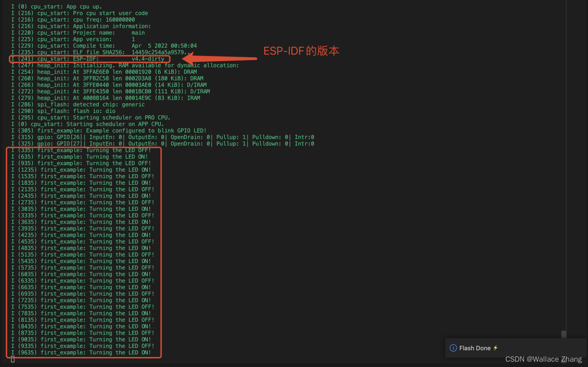
Task: Select the heap_init line 'At 3FFAE6E0'
Action: tap(104, 72)
